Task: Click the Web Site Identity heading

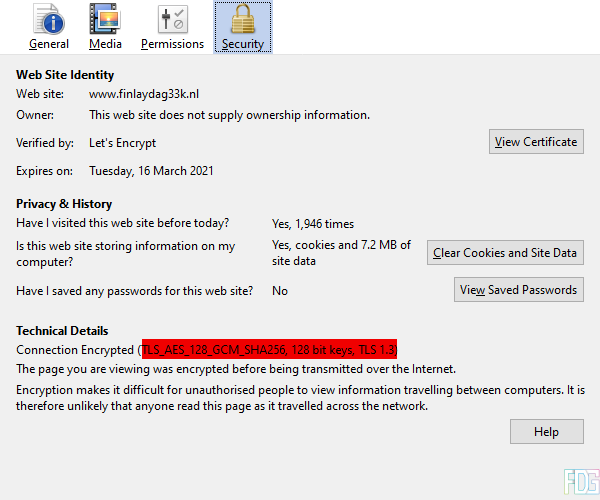Action: tap(65, 75)
